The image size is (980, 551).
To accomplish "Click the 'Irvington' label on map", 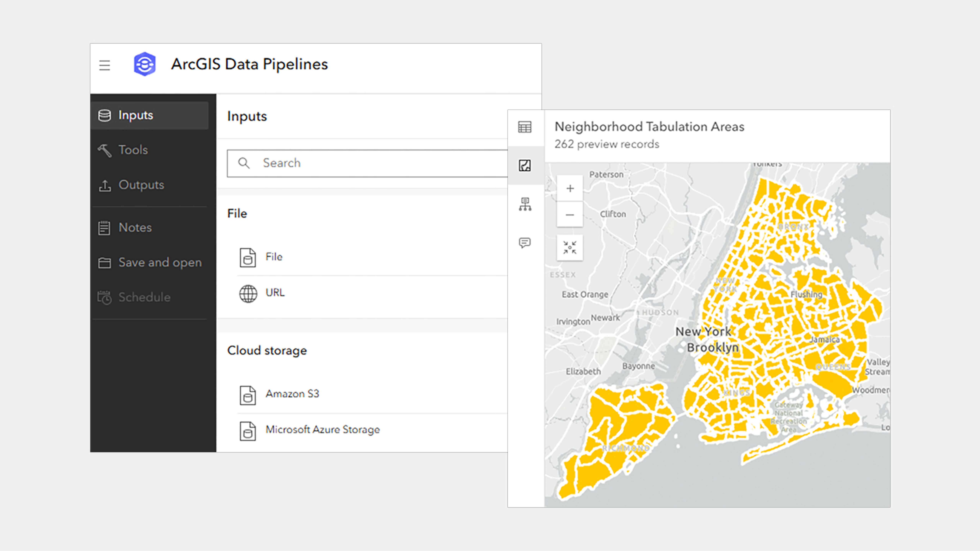I will tap(573, 322).
